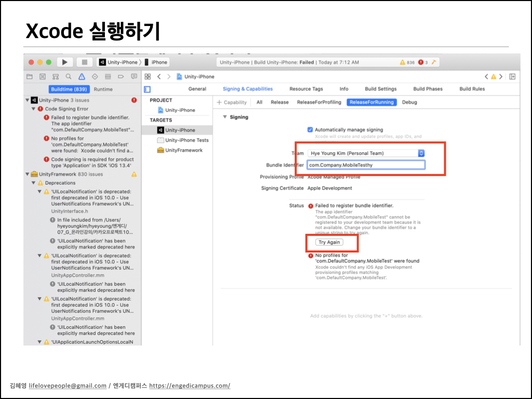Open the Team dropdown showing Hye Young Kim

click(366, 153)
